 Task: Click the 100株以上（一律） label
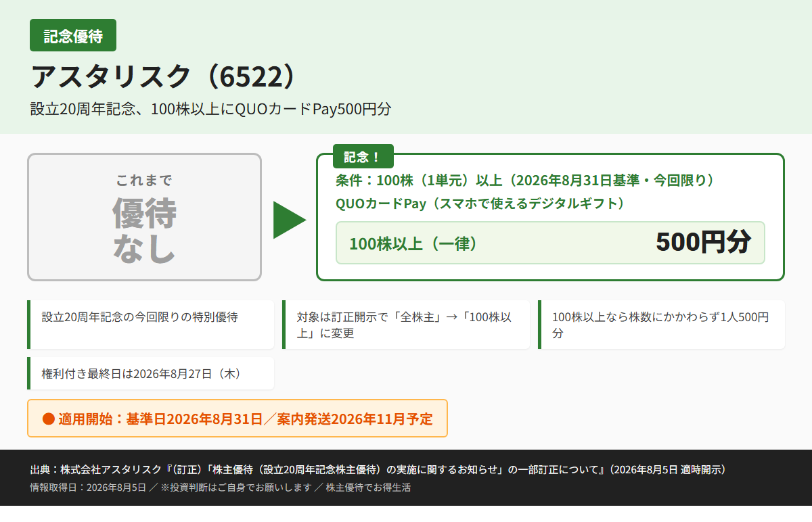click(x=413, y=243)
